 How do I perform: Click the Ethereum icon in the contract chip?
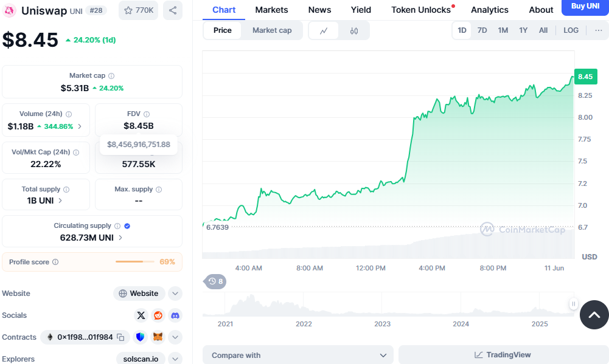pos(50,337)
